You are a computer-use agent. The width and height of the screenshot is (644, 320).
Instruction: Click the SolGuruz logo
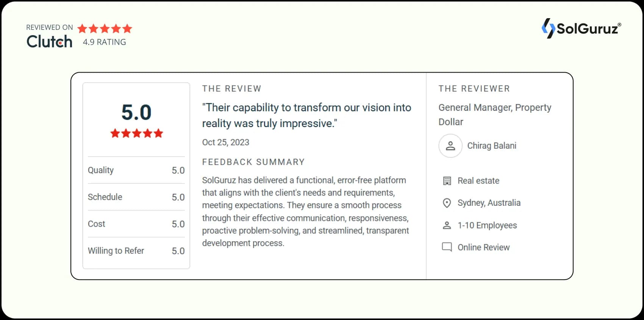click(581, 28)
